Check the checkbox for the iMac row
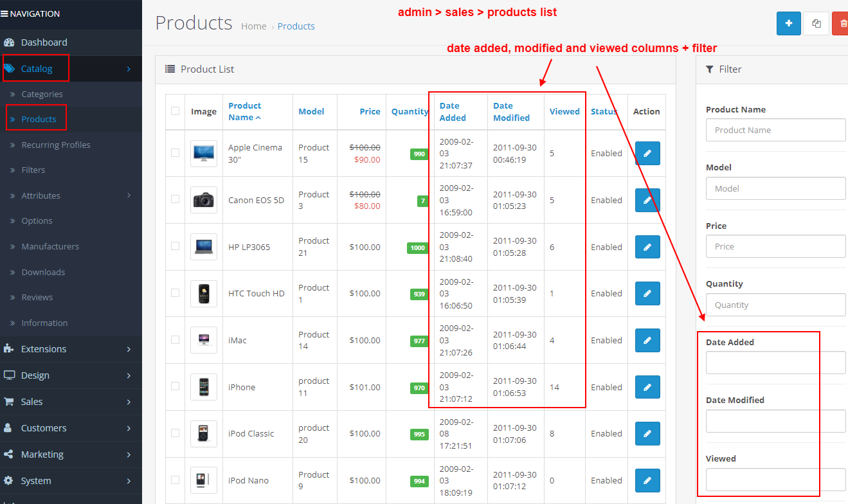The height and width of the screenshot is (504, 848). point(175,340)
